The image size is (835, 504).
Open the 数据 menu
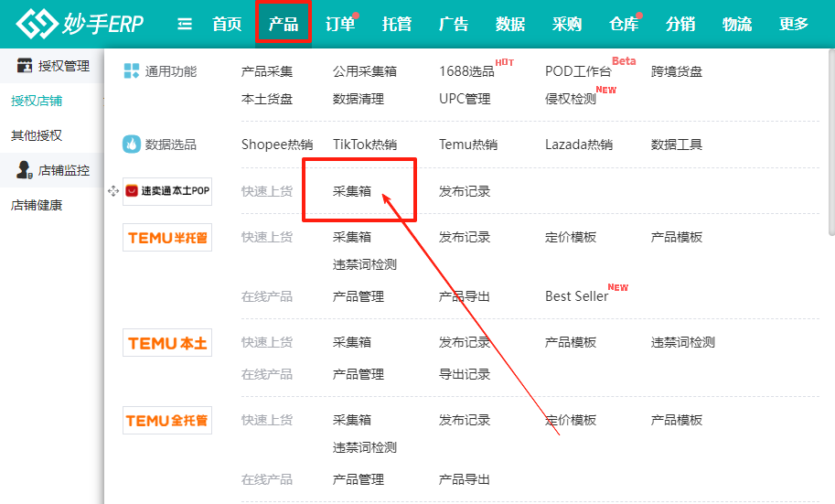pos(510,24)
